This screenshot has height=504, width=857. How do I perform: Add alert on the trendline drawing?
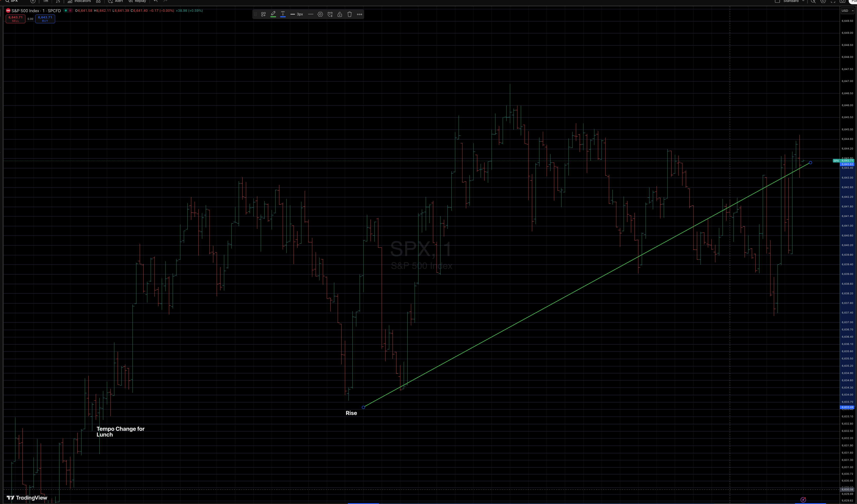330,14
